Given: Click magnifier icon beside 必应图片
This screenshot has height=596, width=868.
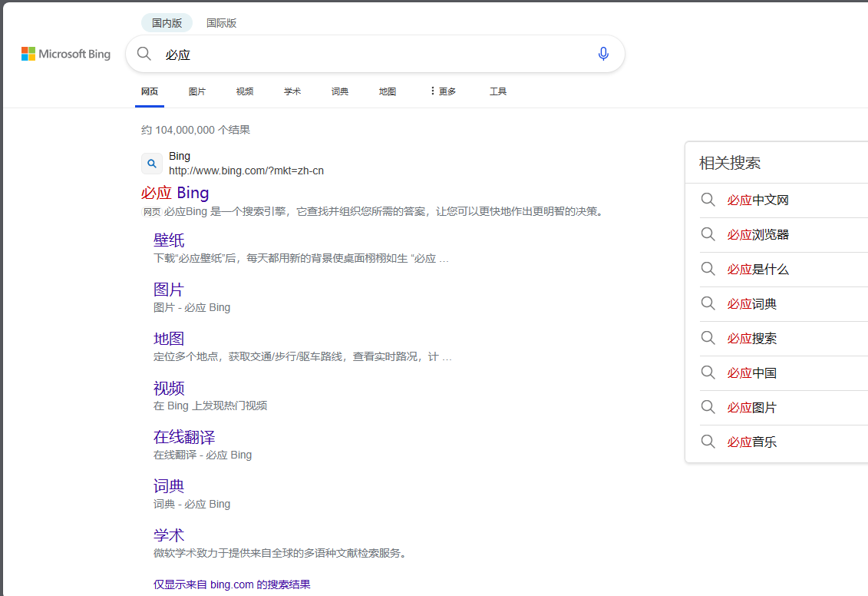Looking at the screenshot, I should pyautogui.click(x=708, y=407).
